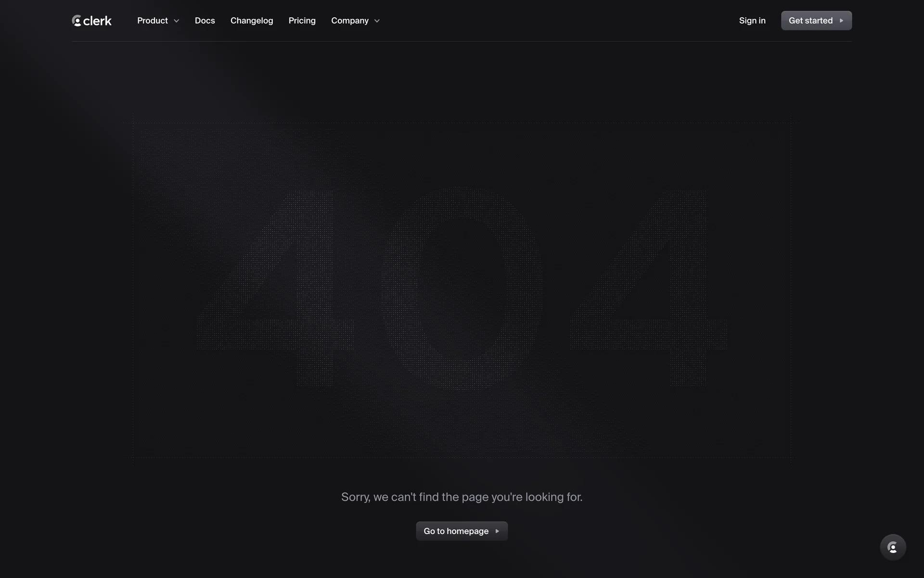Expand the Company menu chevron
Image resolution: width=924 pixels, height=578 pixels.
[x=377, y=21]
